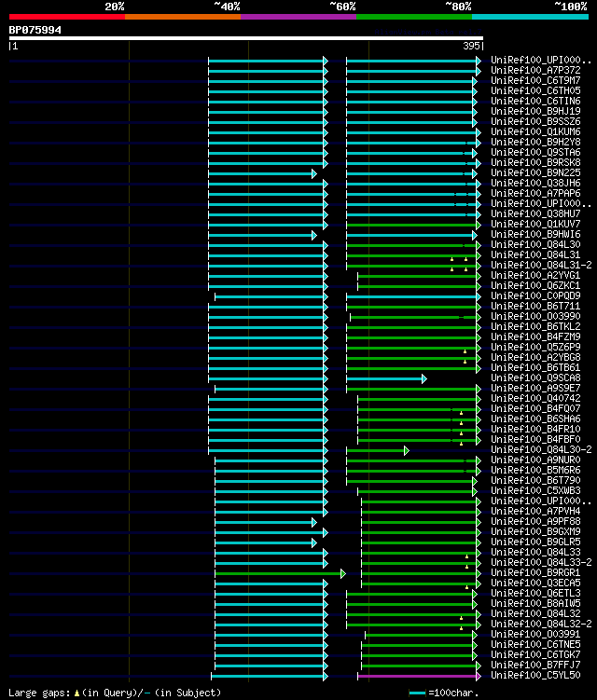Click subject name UniRef100_B4FBF0
Image resolution: width=597 pixels, height=700 pixels.
coord(535,440)
